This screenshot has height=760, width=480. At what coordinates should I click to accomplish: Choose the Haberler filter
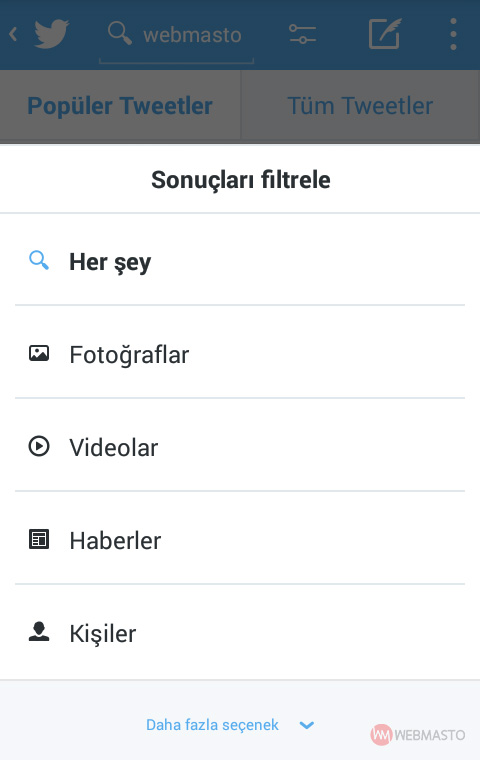coord(240,539)
